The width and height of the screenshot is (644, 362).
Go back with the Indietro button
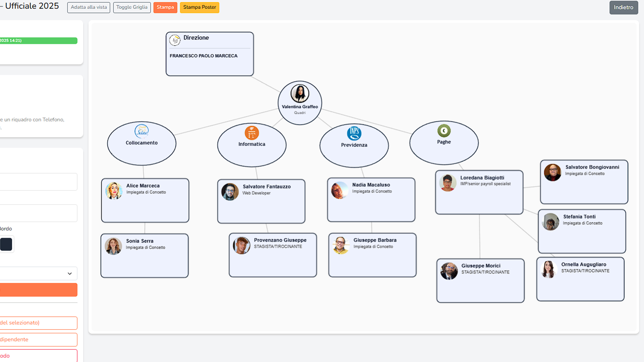(623, 7)
